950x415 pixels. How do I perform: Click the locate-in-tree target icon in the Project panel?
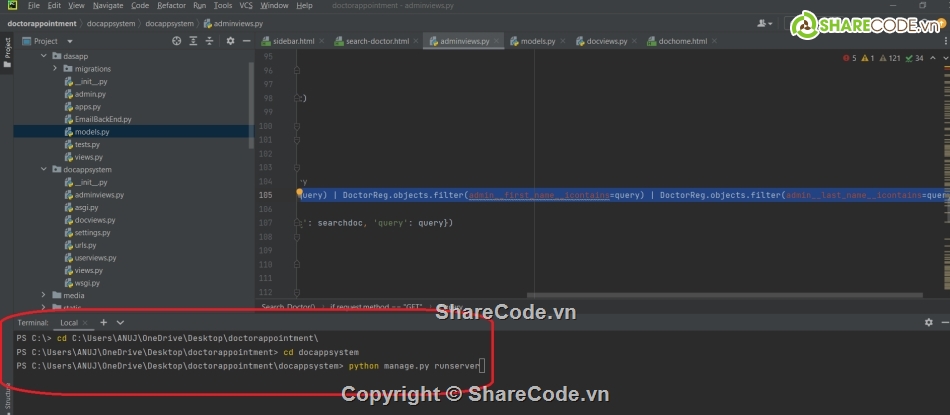point(176,41)
